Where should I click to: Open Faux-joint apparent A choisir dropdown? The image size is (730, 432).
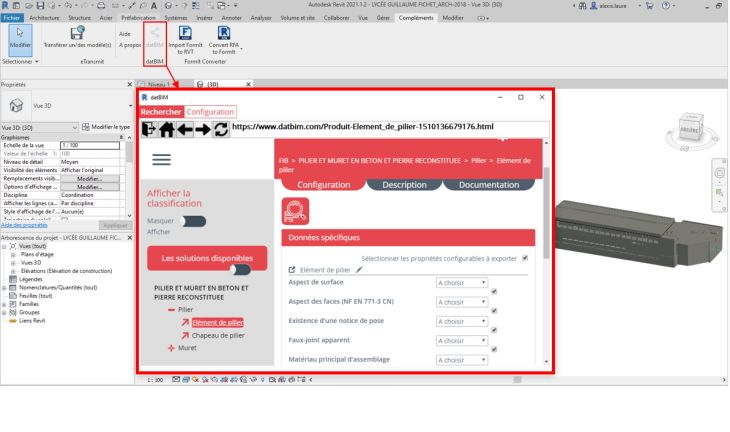click(x=462, y=341)
